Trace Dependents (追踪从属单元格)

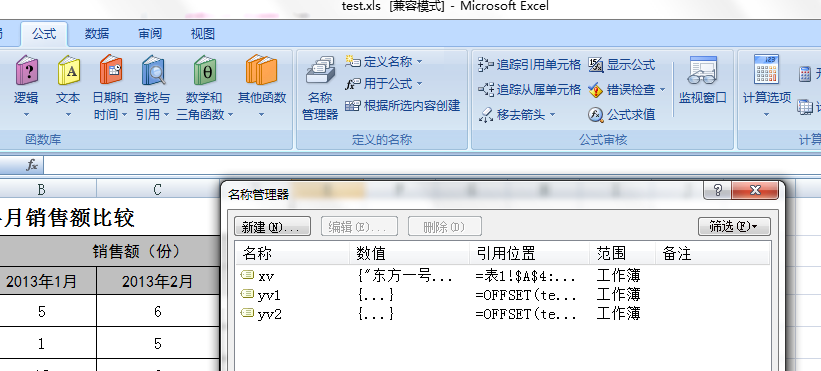pyautogui.click(x=530, y=89)
